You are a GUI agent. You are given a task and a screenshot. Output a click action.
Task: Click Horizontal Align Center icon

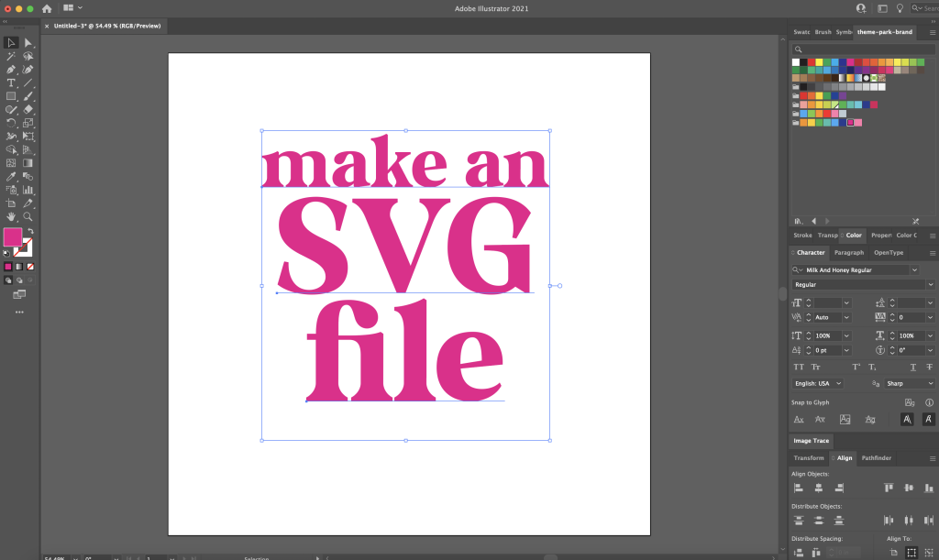[819, 489]
